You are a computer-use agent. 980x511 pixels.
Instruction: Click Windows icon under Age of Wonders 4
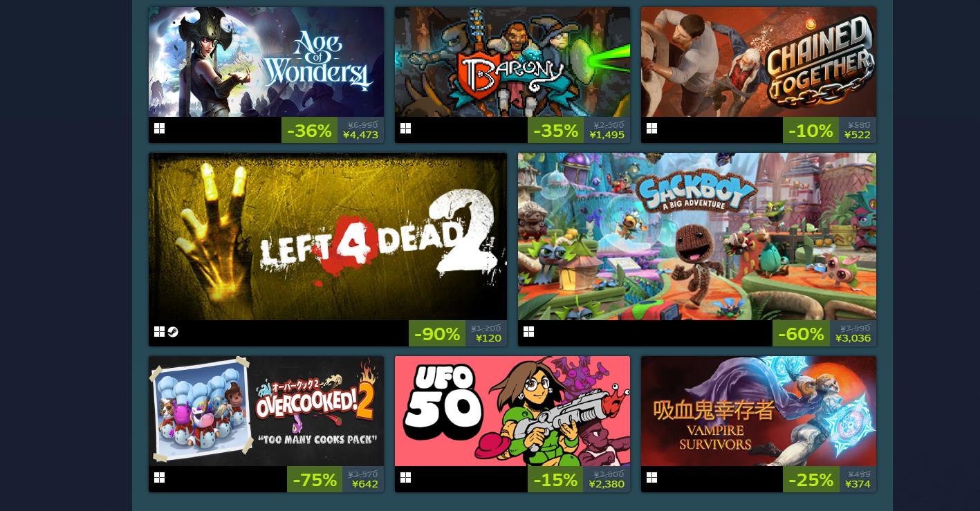(x=159, y=129)
